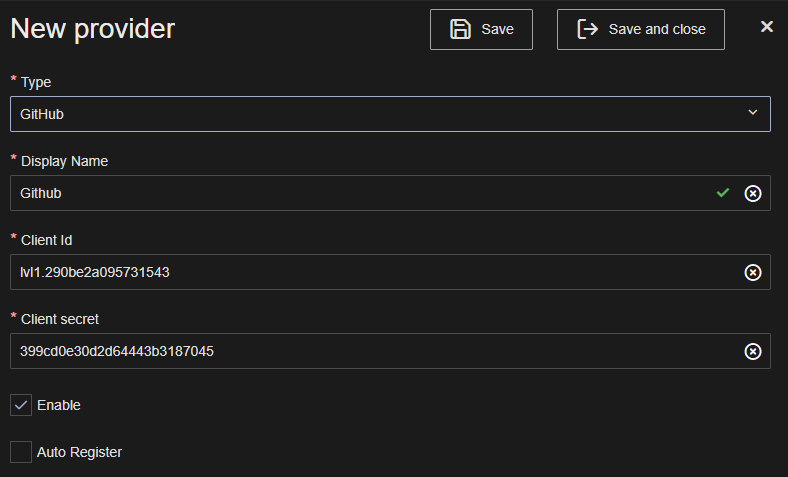788x477 pixels.
Task: Close the New provider dialog
Action: [x=767, y=27]
